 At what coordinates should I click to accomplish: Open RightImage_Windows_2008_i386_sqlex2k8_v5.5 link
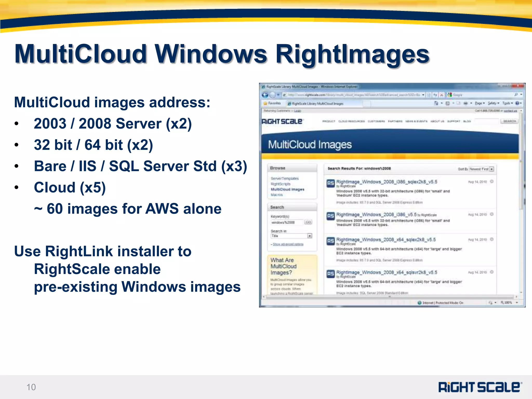[387, 182]
